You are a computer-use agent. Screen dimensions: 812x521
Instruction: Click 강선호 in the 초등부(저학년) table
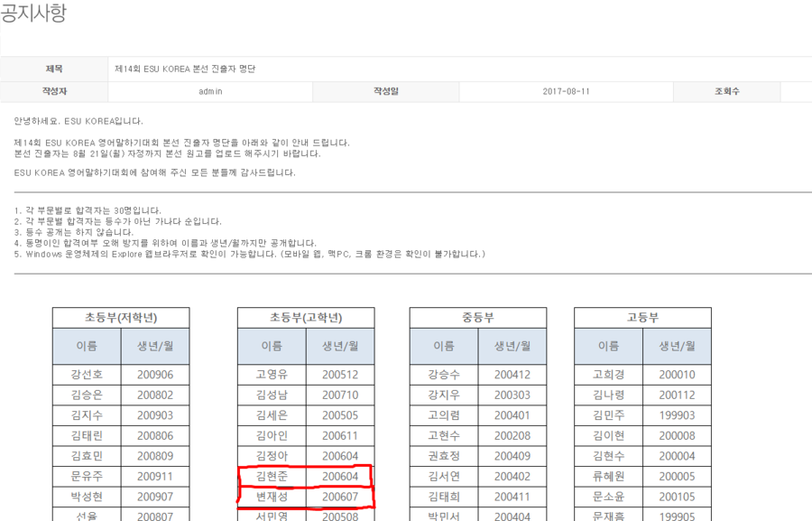click(x=87, y=376)
